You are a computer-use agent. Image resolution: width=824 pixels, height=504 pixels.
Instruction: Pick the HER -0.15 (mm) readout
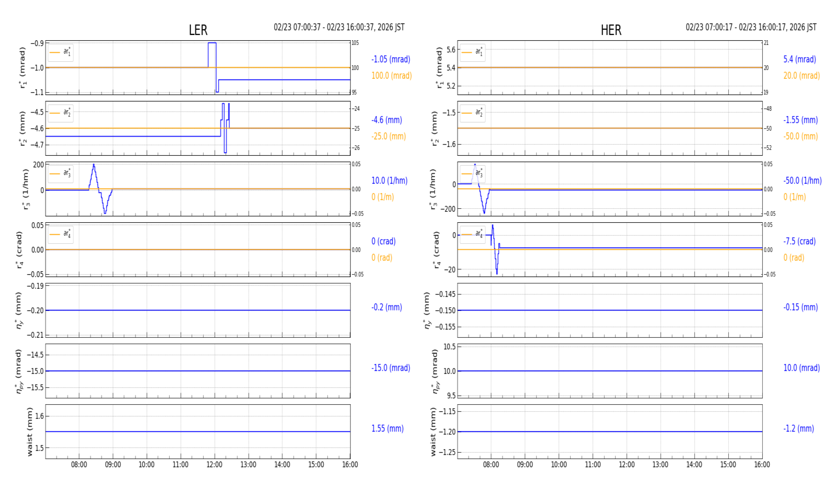coord(800,307)
